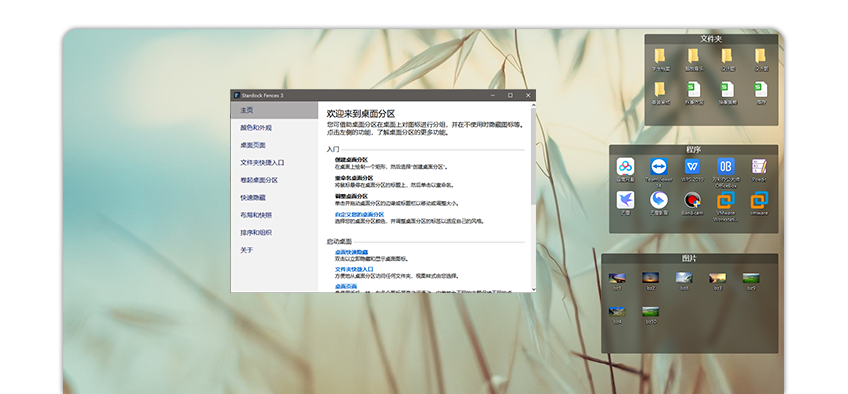Follow the 自定义您的桌面分区 link

coord(359,215)
